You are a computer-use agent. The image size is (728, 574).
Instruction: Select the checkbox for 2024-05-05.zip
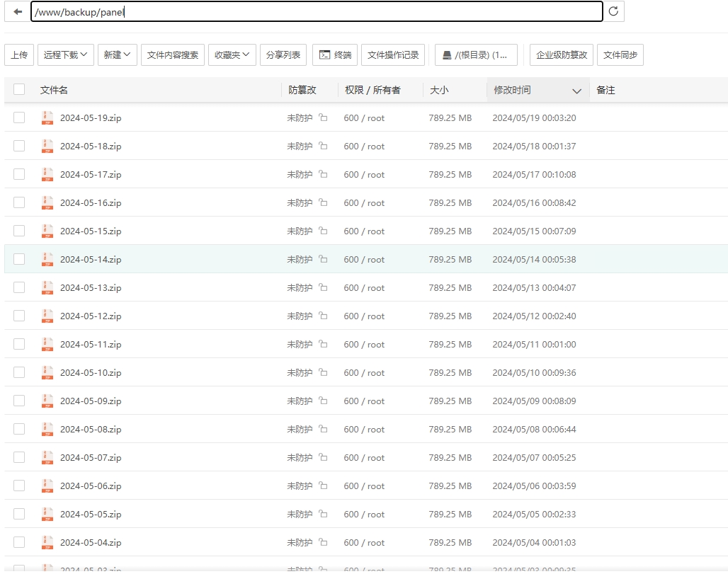point(19,514)
